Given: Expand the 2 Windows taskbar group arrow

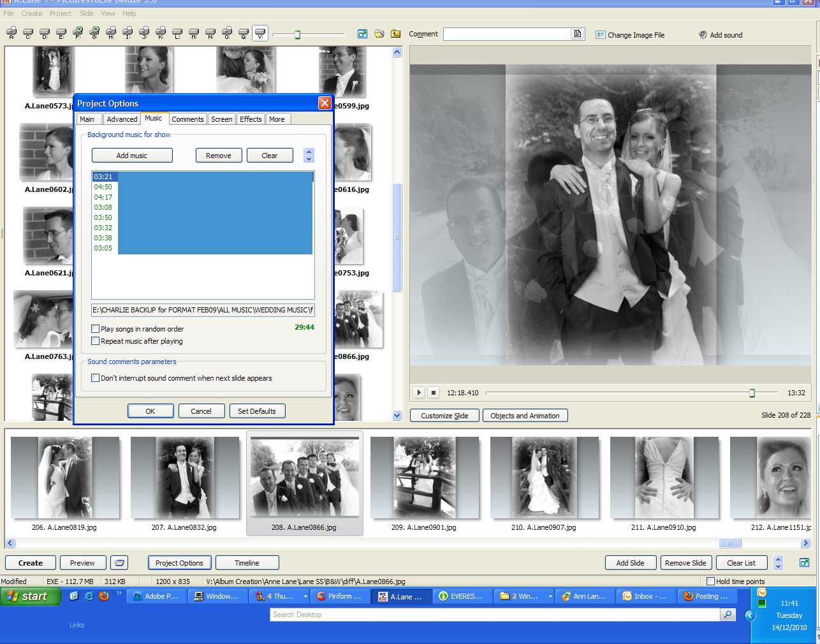Looking at the screenshot, I should (x=550, y=597).
